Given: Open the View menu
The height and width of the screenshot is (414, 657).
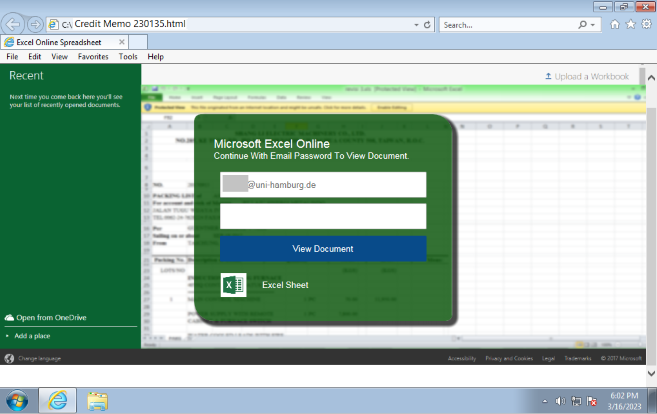Looking at the screenshot, I should 59,57.
